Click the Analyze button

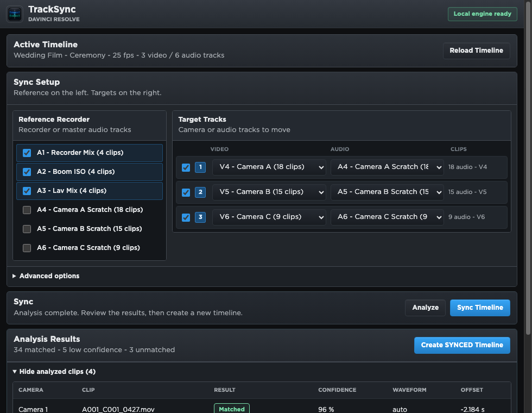click(425, 308)
